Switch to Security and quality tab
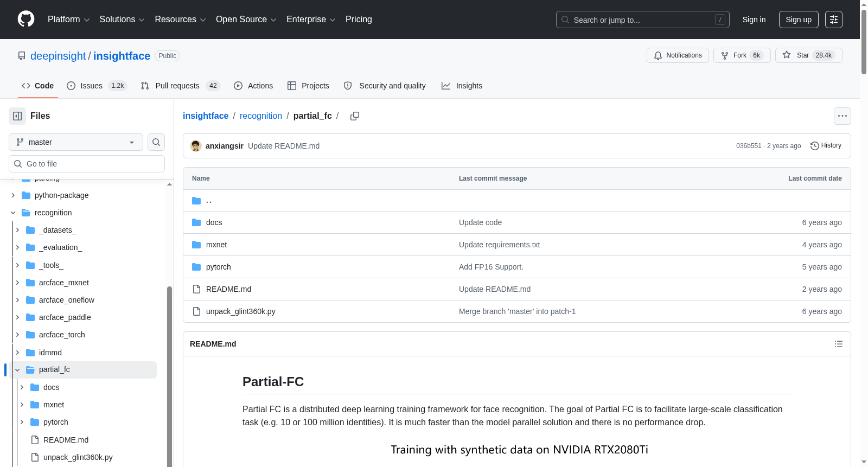868x467 pixels. tap(385, 86)
